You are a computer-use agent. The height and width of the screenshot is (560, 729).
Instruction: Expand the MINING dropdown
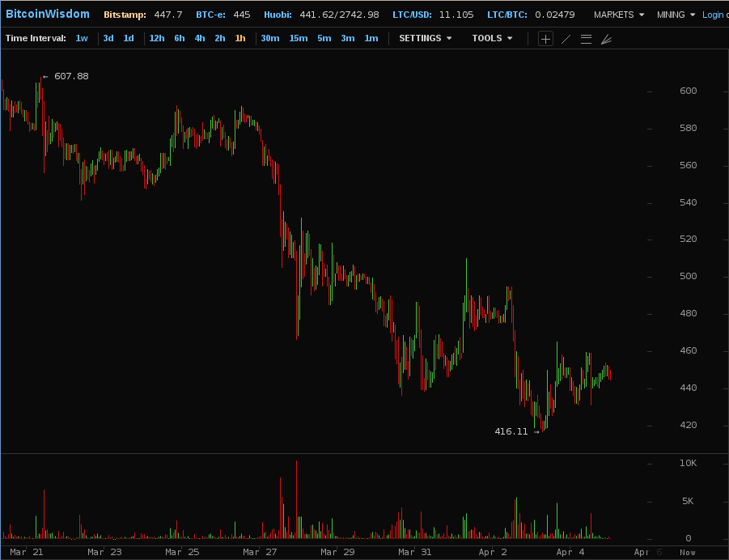(675, 15)
